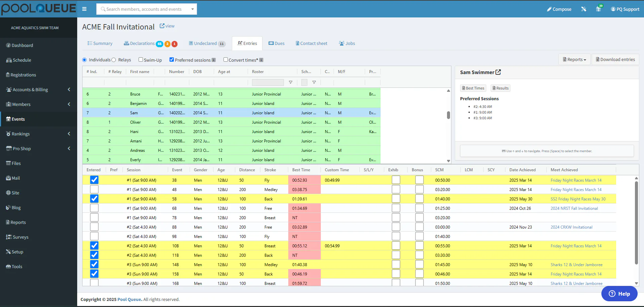Click the Roster filter input field

point(268,82)
